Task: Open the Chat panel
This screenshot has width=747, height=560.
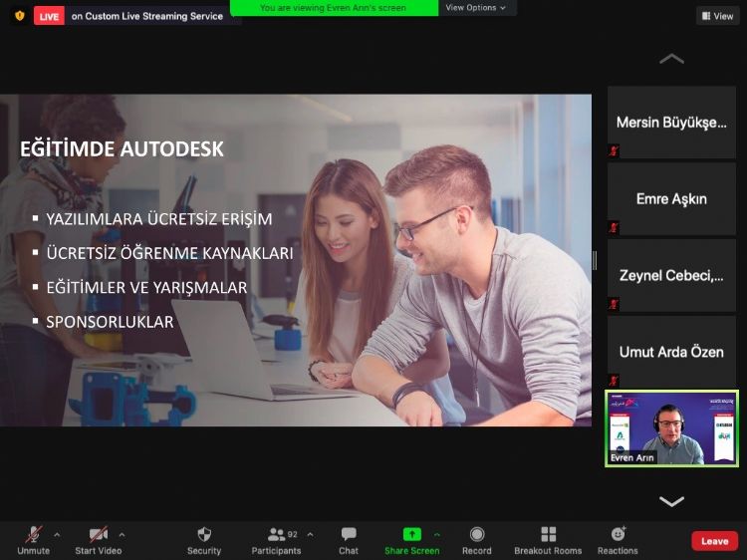Action: (349, 540)
